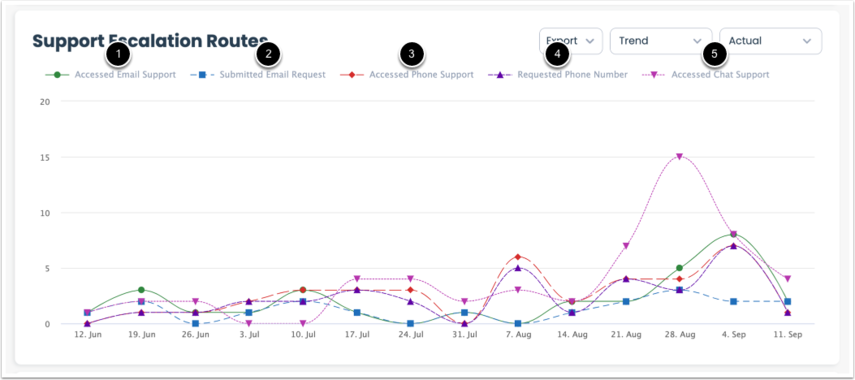The width and height of the screenshot is (855, 380).
Task: Click Requested Phone Number triangle at 7. Aug
Action: 518,268
